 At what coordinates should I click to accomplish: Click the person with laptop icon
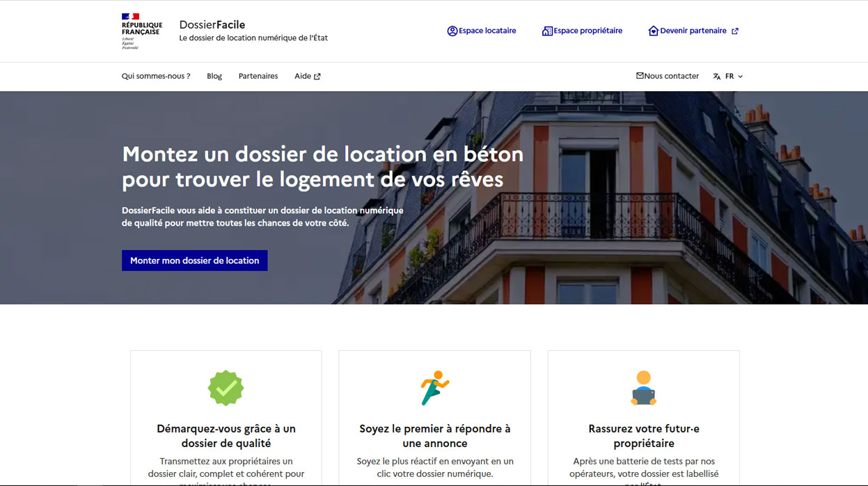(643, 388)
